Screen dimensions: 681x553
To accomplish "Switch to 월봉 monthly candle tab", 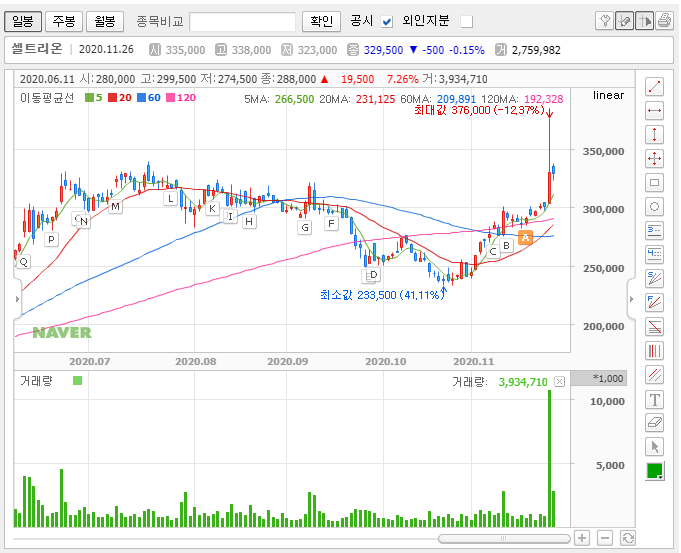I will point(105,21).
